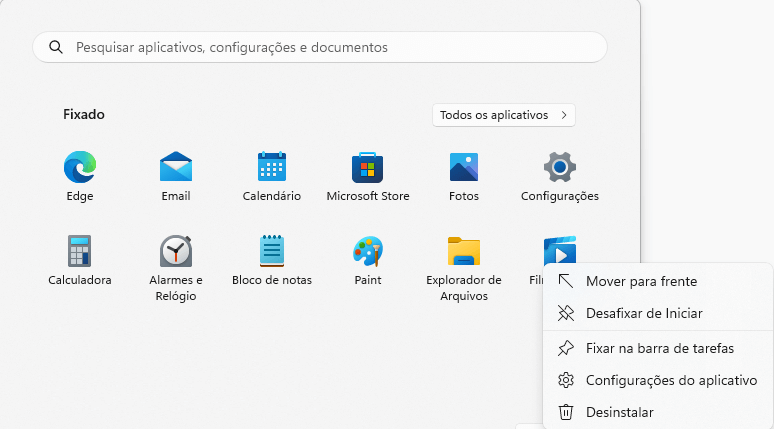The image size is (774, 429).
Task: Click the Fixado section heading
Action: point(84,115)
